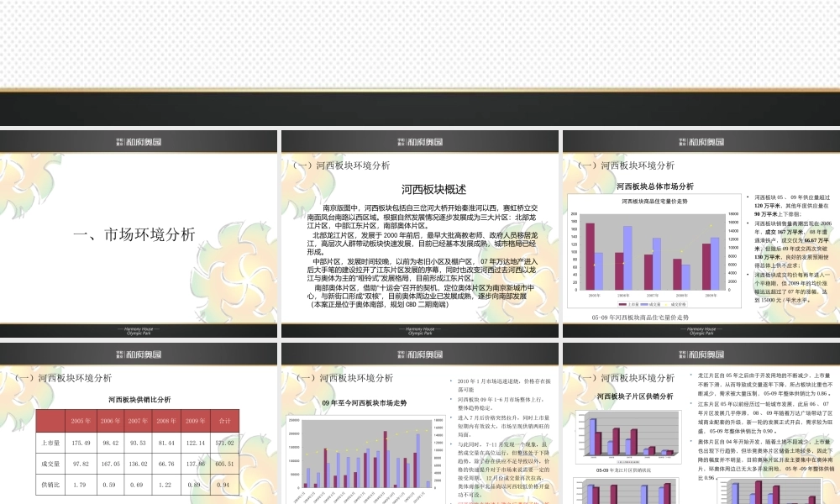Open the '09年至今河西板块市场走势' slide thumbnail
This screenshot has width=840, height=504.
point(419,423)
